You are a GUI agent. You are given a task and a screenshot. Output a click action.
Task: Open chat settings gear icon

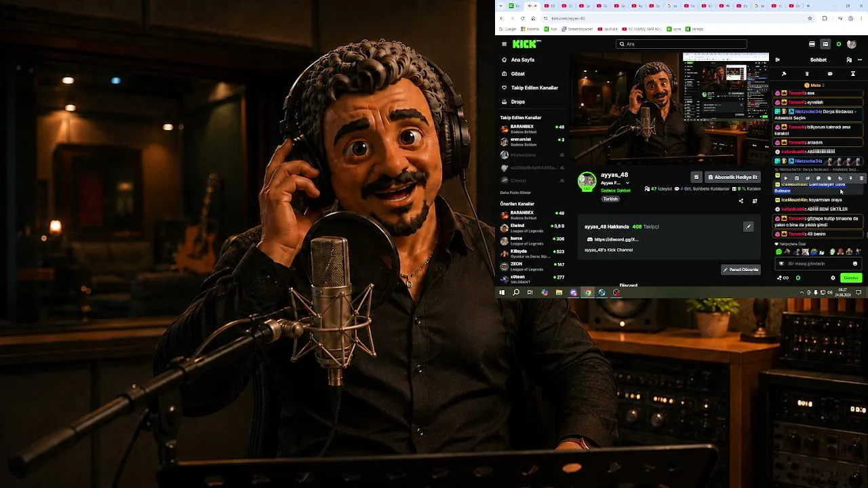pyautogui.click(x=833, y=278)
